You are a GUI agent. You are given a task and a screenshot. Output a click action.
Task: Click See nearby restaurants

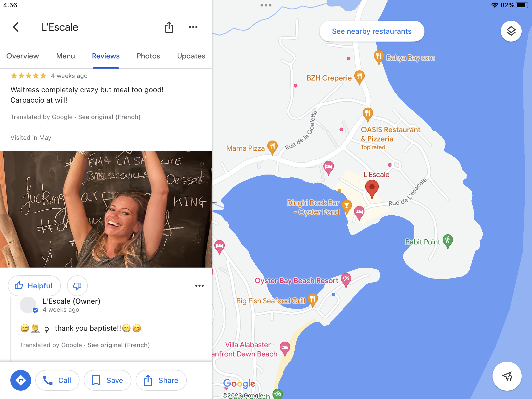[372, 31]
